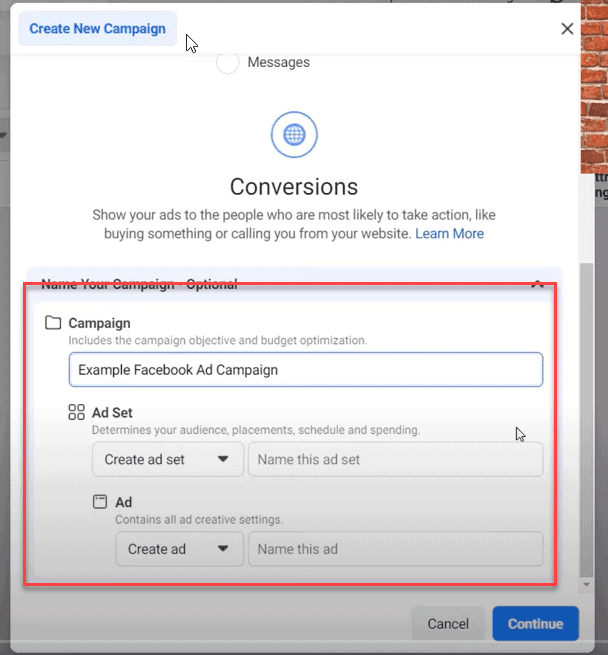Screen dimensions: 608x655
Task: Click 'Contains all ad creative settings.' text
Action: tap(199, 520)
